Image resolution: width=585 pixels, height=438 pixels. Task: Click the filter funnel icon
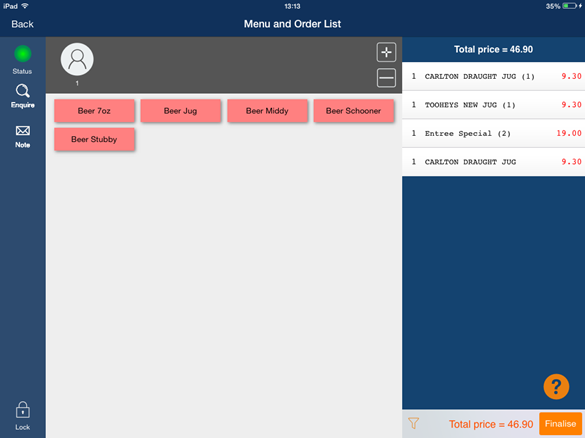point(413,423)
